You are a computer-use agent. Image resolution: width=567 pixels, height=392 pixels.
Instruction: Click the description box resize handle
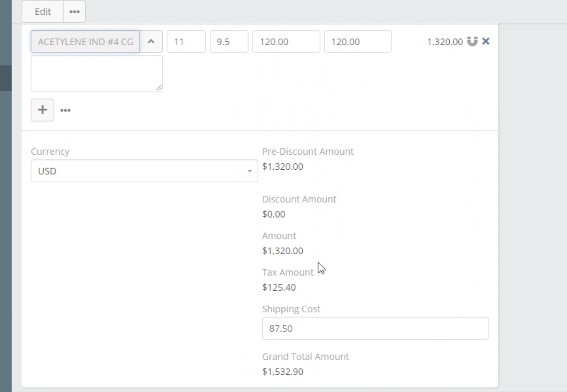click(x=159, y=87)
